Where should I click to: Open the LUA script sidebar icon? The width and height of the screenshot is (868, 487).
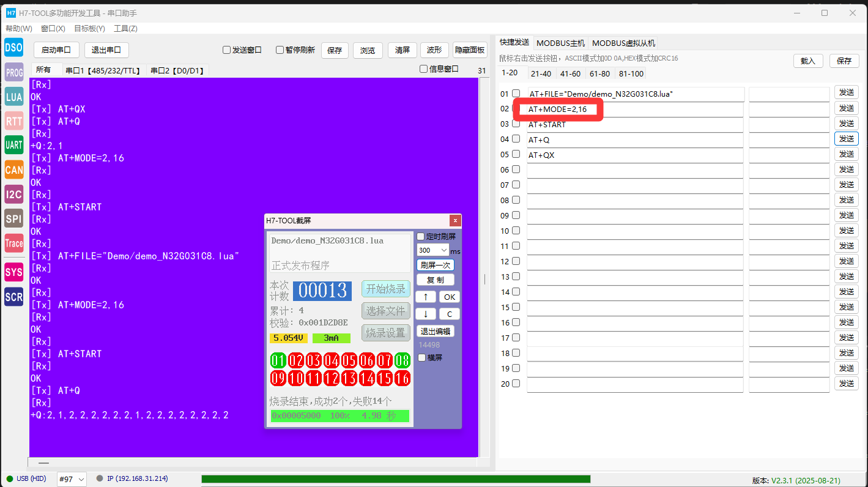13,97
